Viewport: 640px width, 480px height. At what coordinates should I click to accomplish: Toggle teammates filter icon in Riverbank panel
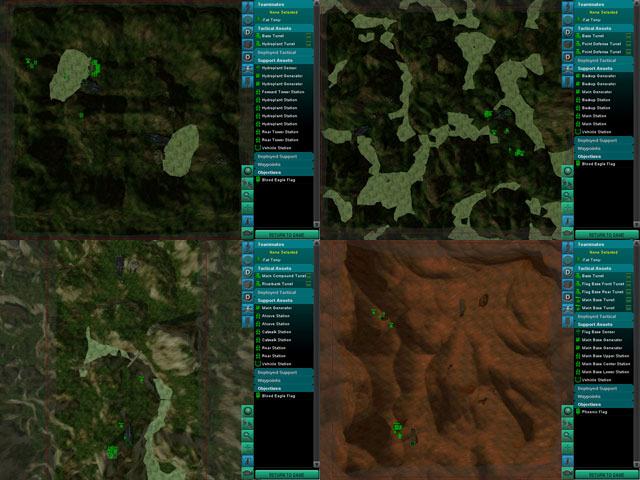[248, 247]
